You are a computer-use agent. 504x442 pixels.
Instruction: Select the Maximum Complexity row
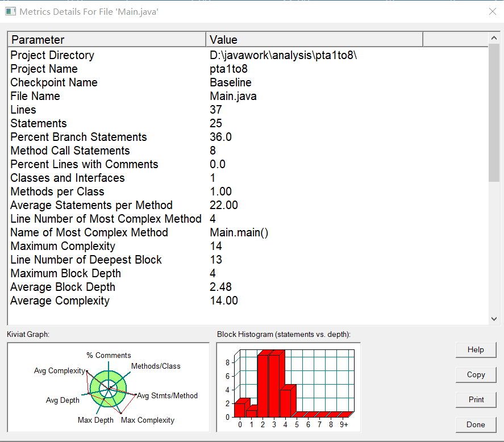[x=248, y=246]
